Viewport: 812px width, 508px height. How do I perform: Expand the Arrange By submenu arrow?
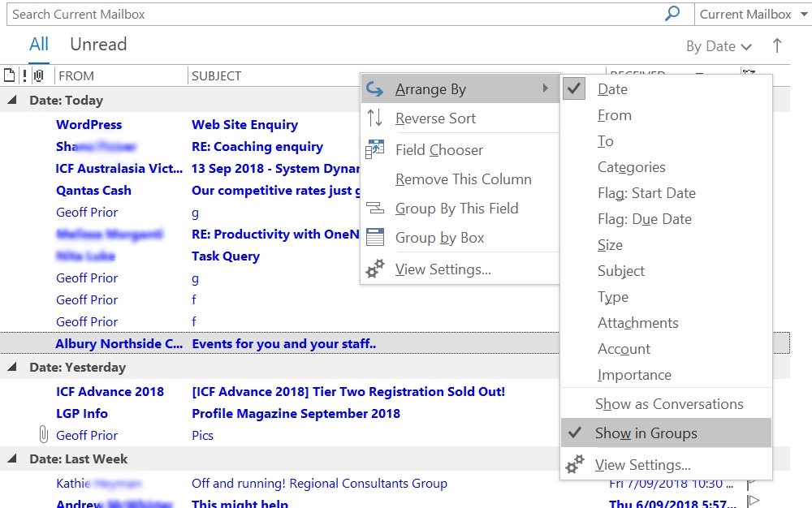click(546, 88)
